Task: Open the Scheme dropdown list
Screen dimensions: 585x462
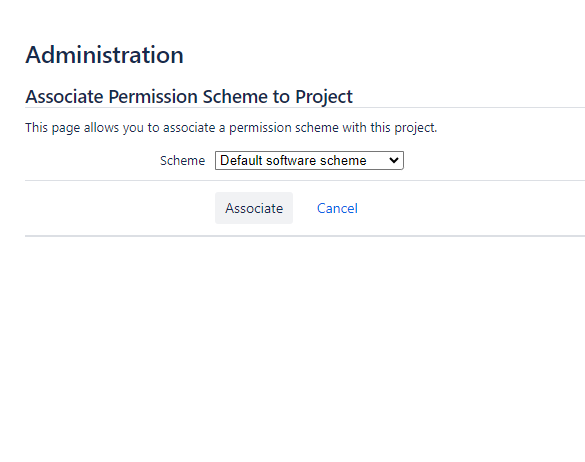Action: point(309,160)
